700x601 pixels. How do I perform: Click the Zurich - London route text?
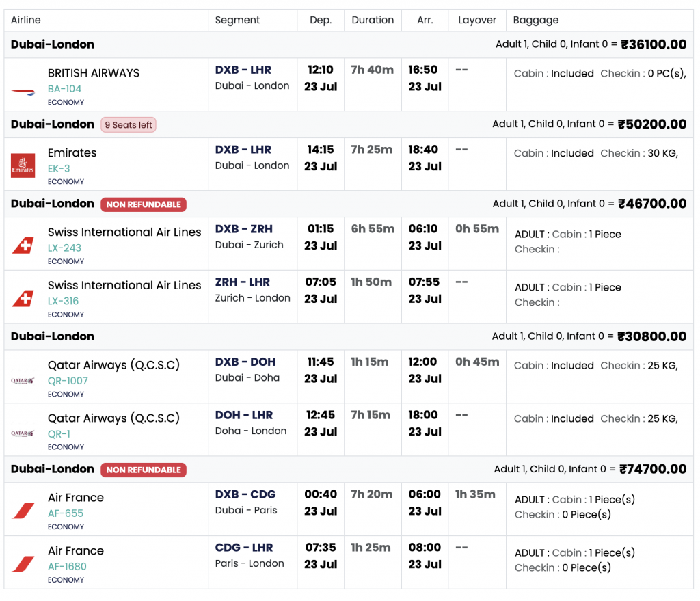point(252,298)
